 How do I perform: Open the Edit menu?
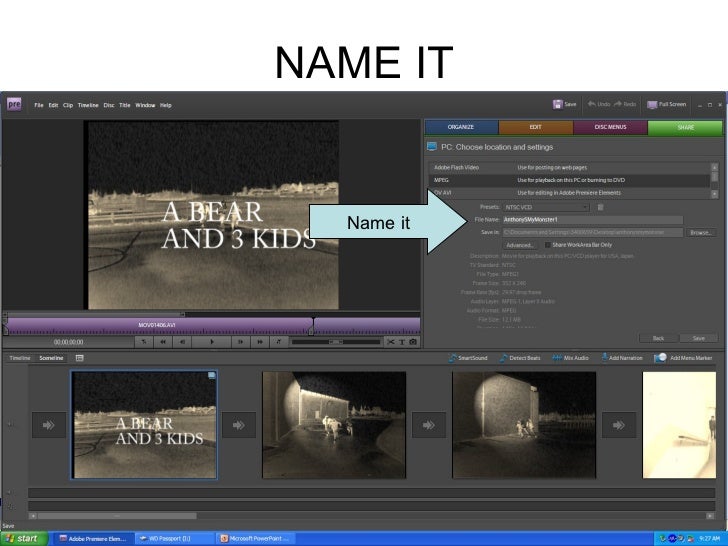(x=53, y=105)
